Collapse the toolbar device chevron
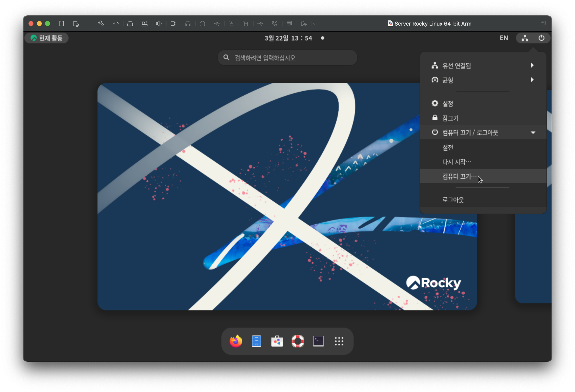This screenshot has height=392, width=575. pyautogui.click(x=315, y=24)
